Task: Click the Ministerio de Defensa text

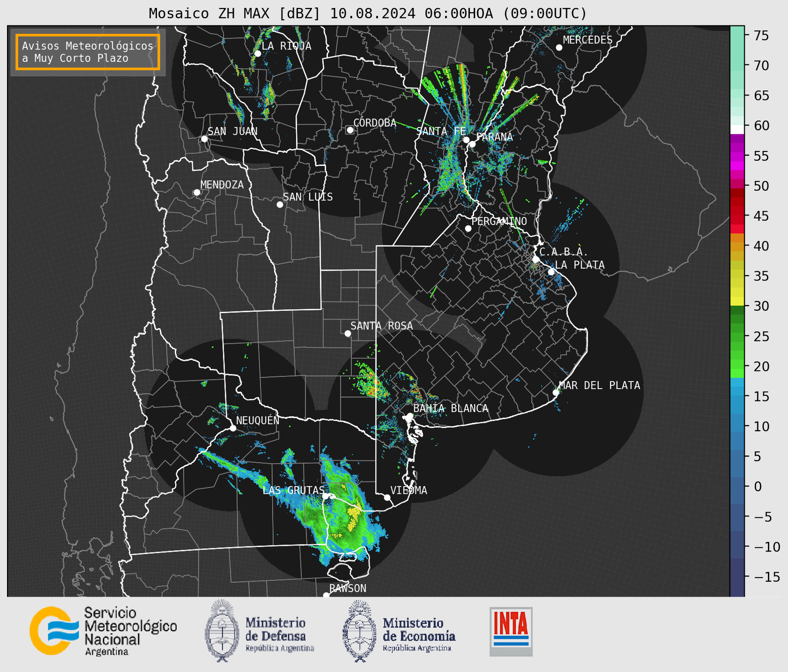Action: tap(280, 635)
